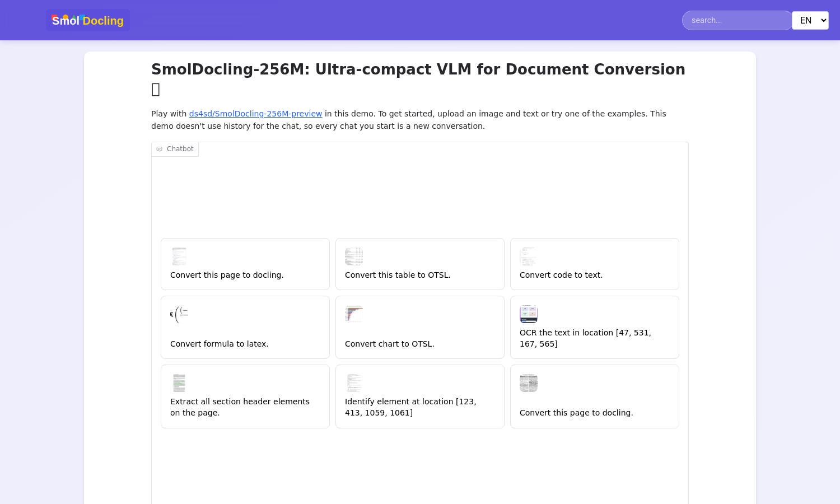The image size is (840, 504).
Task: Click the SmolDocling logo
Action: point(88,20)
